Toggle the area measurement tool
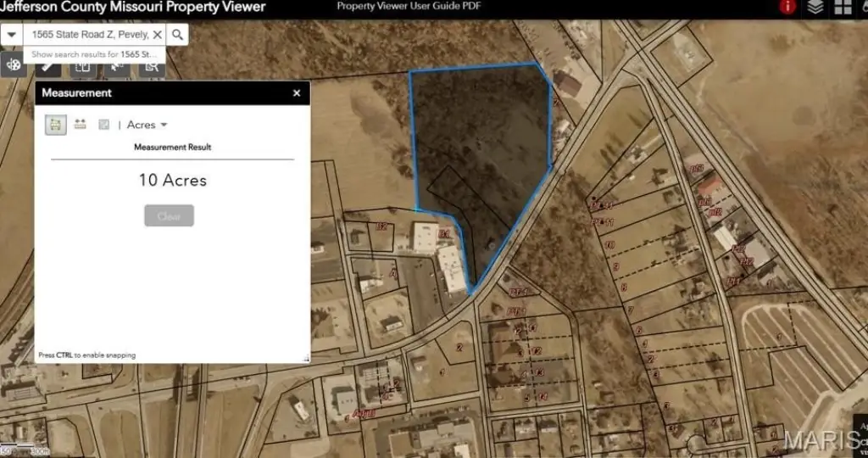The width and height of the screenshot is (868, 458). click(x=55, y=125)
